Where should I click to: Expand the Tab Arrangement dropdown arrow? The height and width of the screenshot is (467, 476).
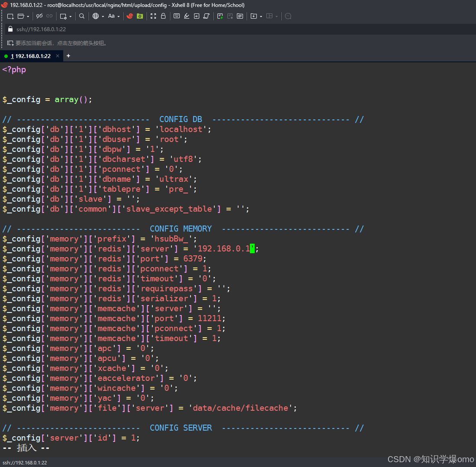tap(277, 16)
